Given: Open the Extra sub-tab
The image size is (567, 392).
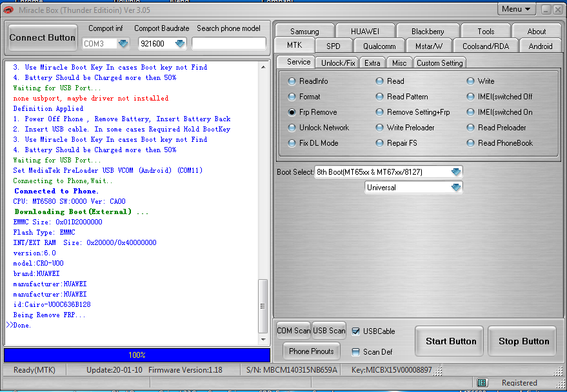Looking at the screenshot, I should pos(372,63).
